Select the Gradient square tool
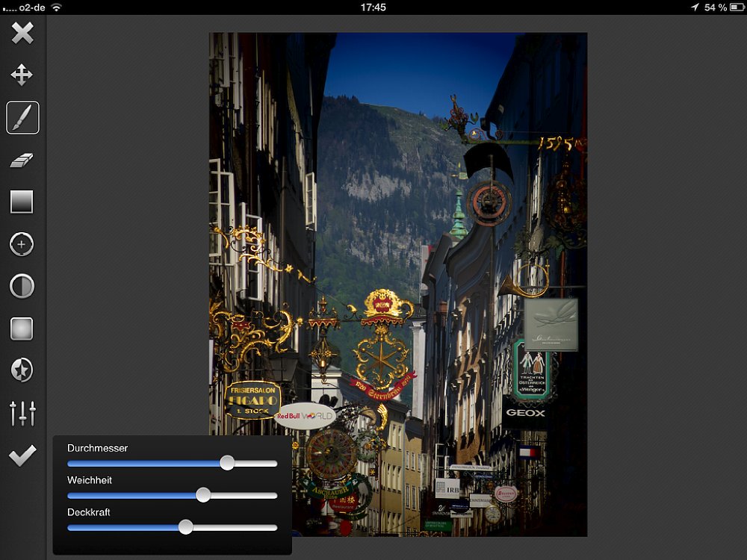Viewport: 747px width, 560px height. (22, 202)
